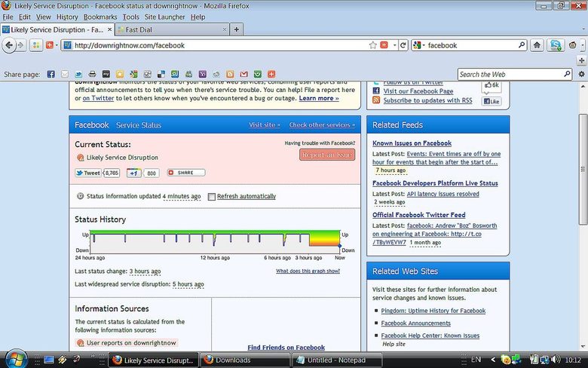Open the History menu
This screenshot has height=368, width=588.
(x=67, y=17)
